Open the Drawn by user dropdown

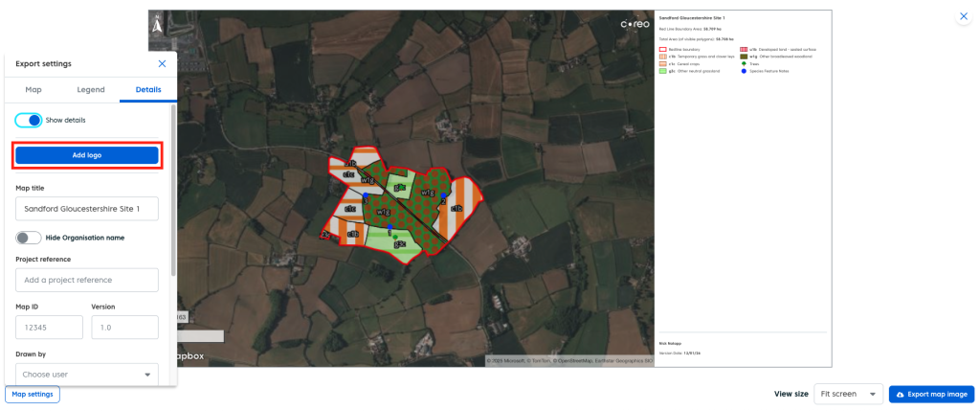[x=87, y=375]
